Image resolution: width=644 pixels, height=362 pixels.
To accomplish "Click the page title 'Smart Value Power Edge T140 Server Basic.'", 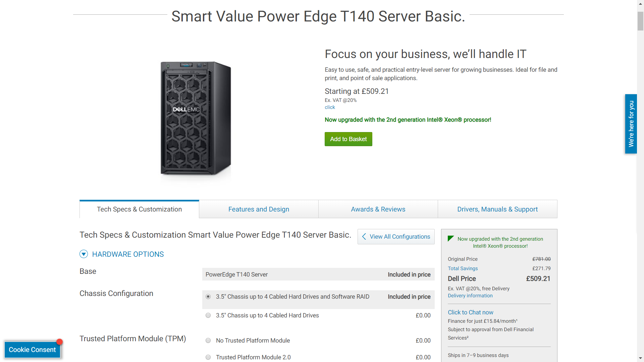I will pos(318,16).
